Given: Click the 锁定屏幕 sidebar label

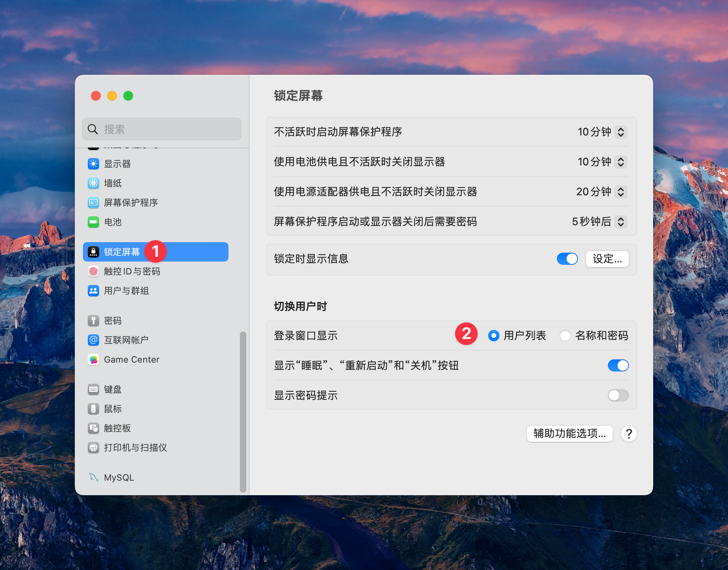Looking at the screenshot, I should pos(122,252).
